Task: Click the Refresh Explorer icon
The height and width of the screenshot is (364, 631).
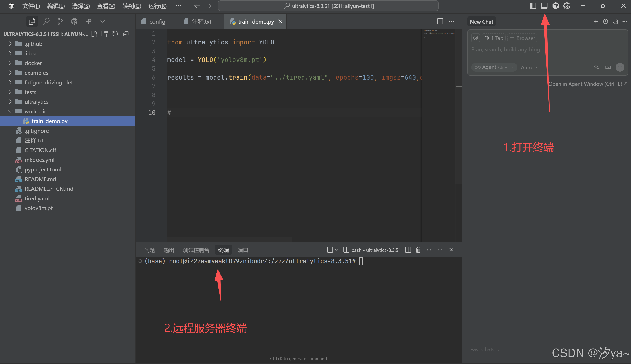Action: 115,34
